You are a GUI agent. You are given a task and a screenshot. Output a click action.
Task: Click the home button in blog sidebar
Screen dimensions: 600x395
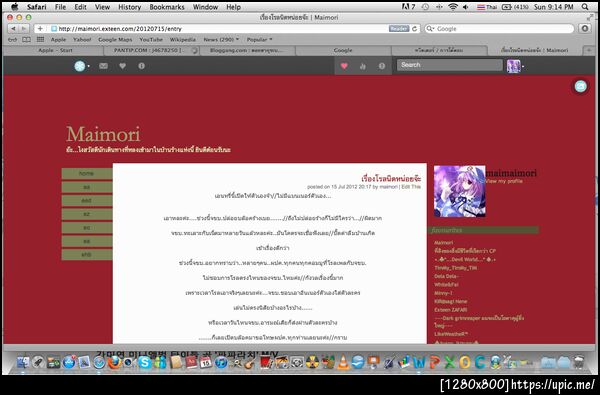86,173
